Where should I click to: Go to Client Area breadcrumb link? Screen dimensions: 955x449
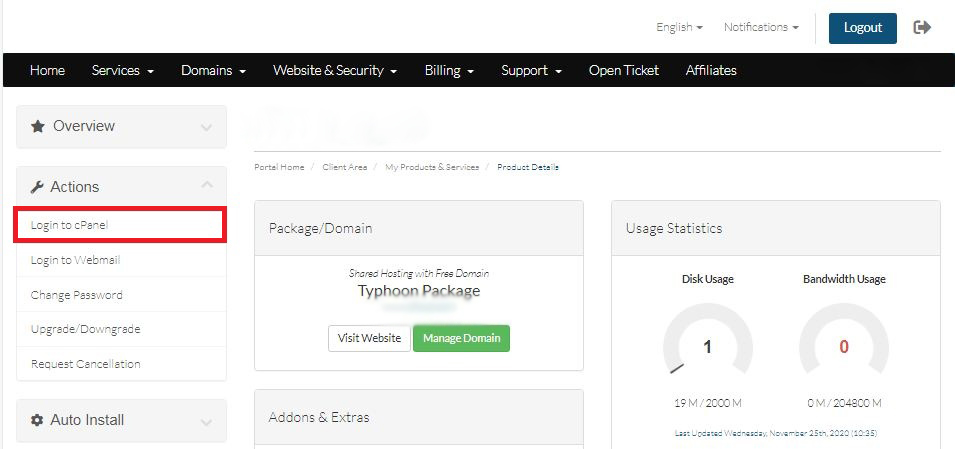[x=344, y=167]
